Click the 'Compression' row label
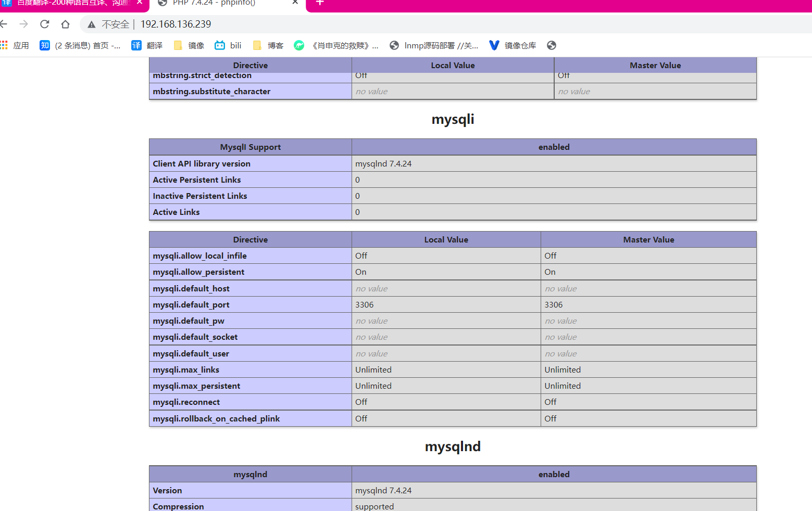This screenshot has height=511, width=812. [x=178, y=506]
